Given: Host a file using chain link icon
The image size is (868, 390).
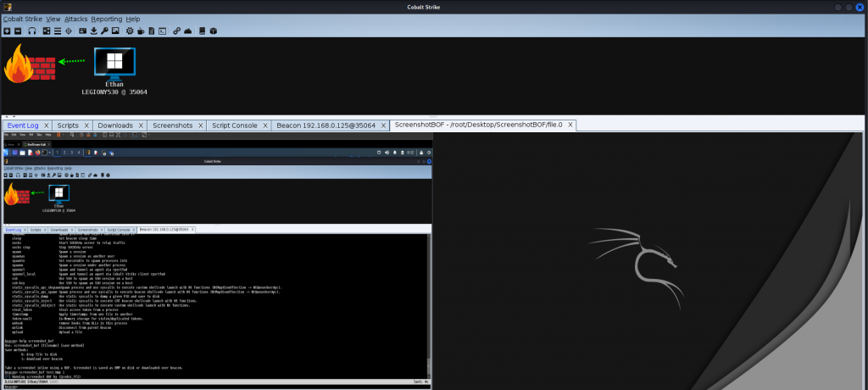Looking at the screenshot, I should (x=176, y=31).
